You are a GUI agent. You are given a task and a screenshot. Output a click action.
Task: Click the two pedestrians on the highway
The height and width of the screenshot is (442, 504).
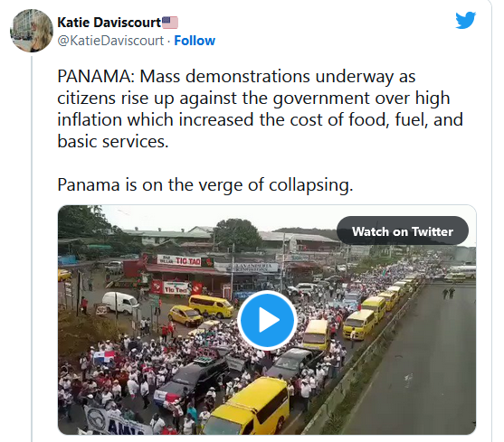449,293
